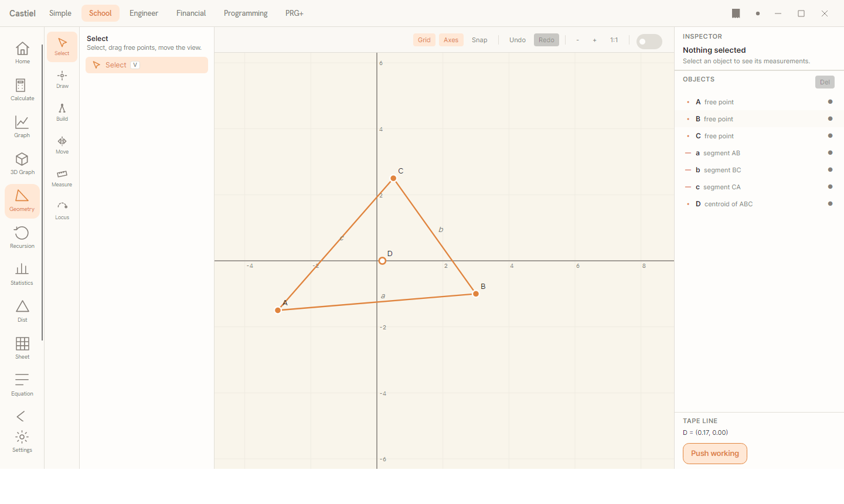Select 'B free point' in objects list
The image size is (844, 504).
[759, 119]
